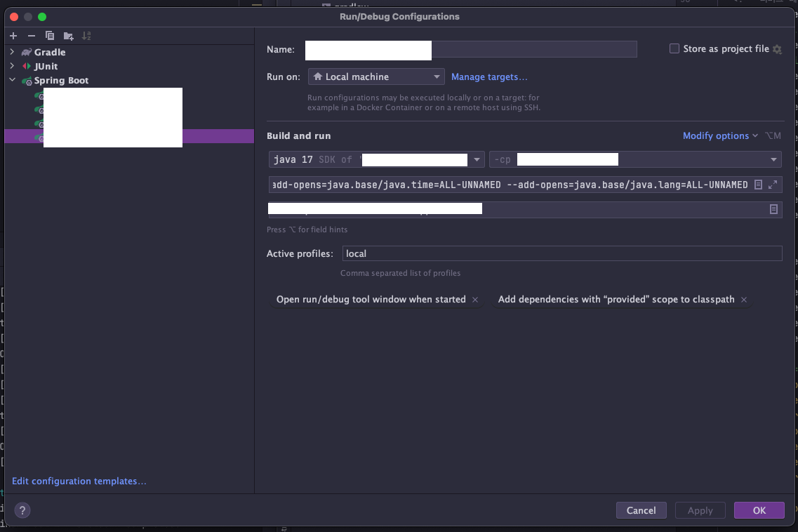
Task: Open the JRE selection dropdown
Action: [x=477, y=159]
